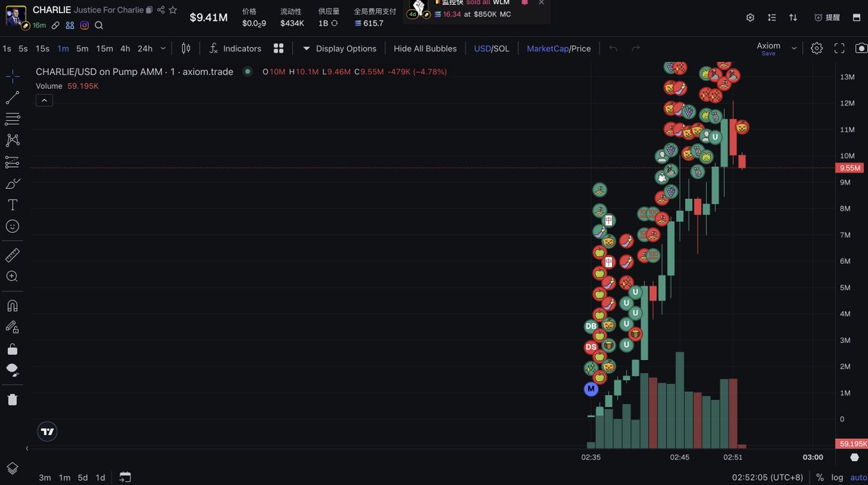Open the pattern drawing tools
Screen dimensions: 868x485
click(12, 140)
